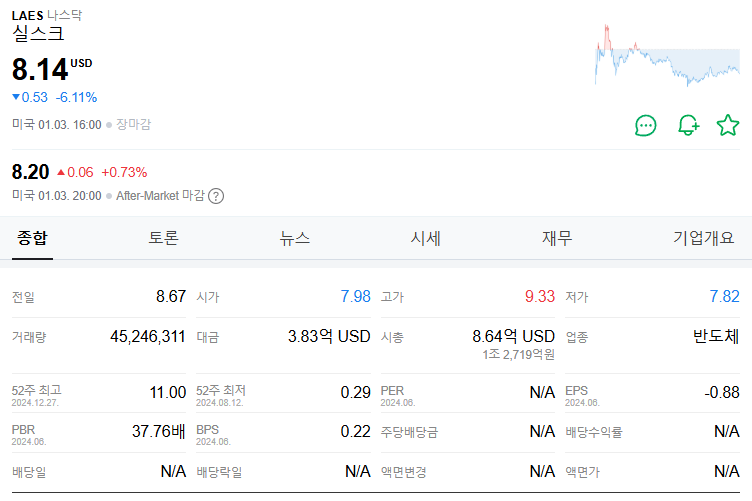Click the 52주 최고 value 11.00
This screenshot has width=752, height=501.
pos(168,393)
